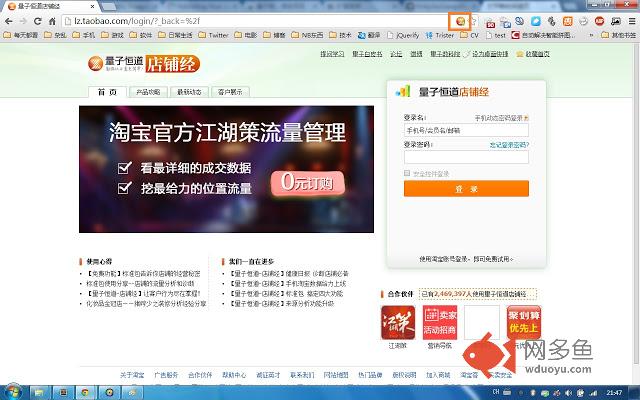Viewport: 640px width, 400px height.
Task: Open the CV bookmark folder
Action: [469, 36]
